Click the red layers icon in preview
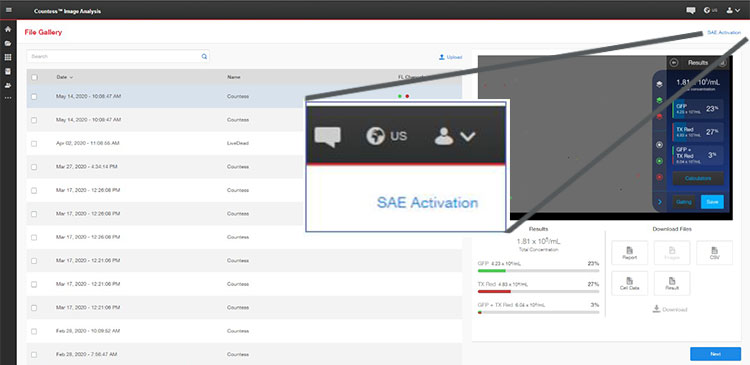This screenshot has height=365, width=750. pos(660,116)
